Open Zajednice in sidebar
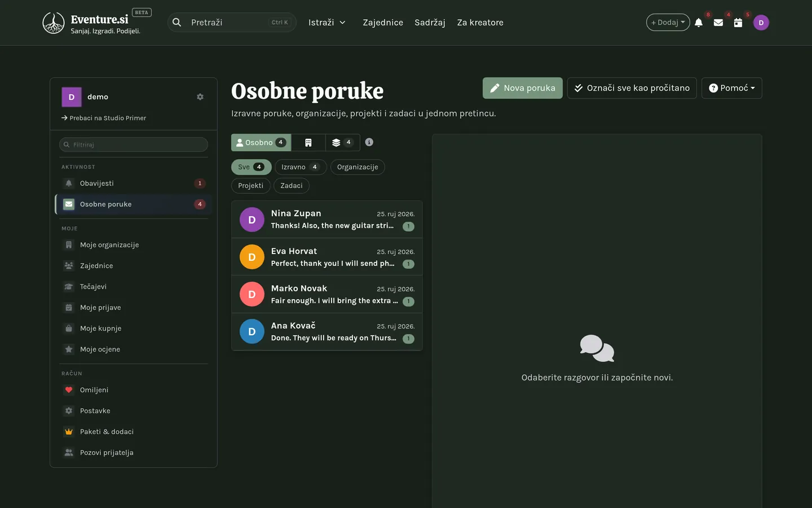The width and height of the screenshot is (812, 508). (x=133, y=266)
